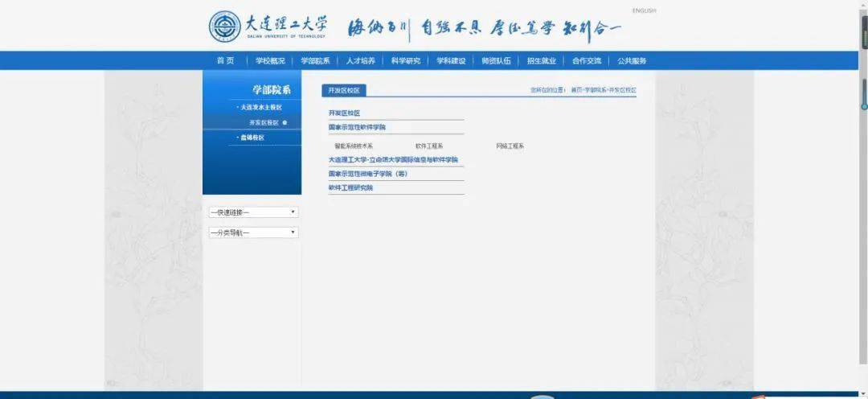This screenshot has width=868, height=399.
Task: Open the 科学研究 navigation menu
Action: click(406, 61)
